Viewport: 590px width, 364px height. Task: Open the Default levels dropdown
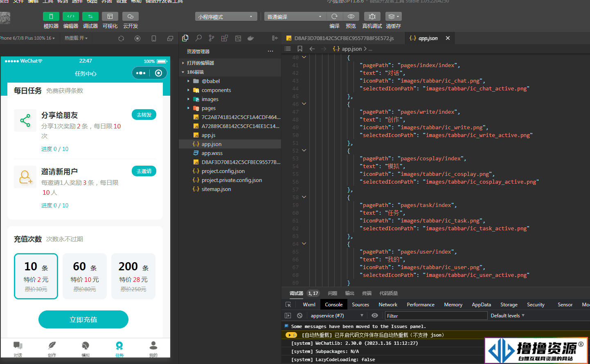click(x=507, y=316)
